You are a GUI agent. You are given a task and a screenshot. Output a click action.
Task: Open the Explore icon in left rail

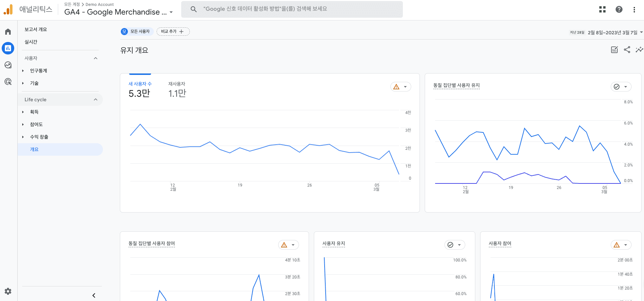click(x=8, y=65)
